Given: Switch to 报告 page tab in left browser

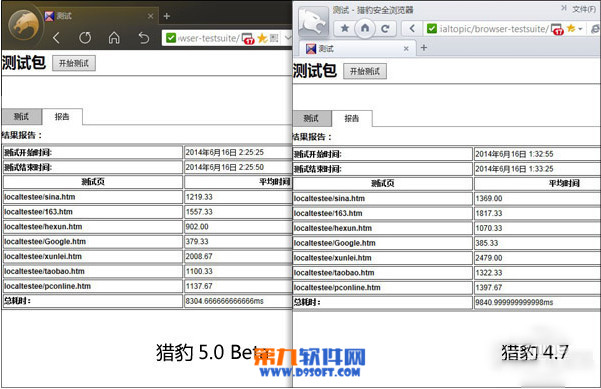Looking at the screenshot, I should pos(62,117).
